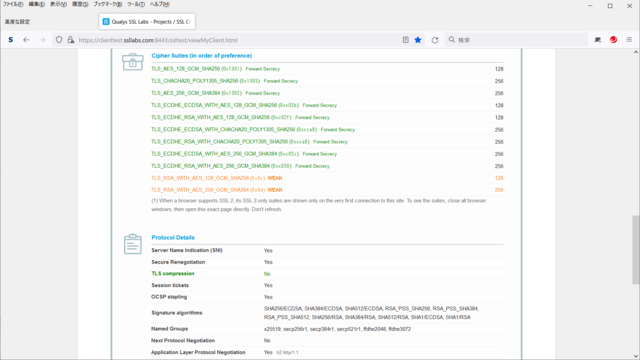The height and width of the screenshot is (360, 640).
Task: Click the Signature algorithms label
Action: 176,313
